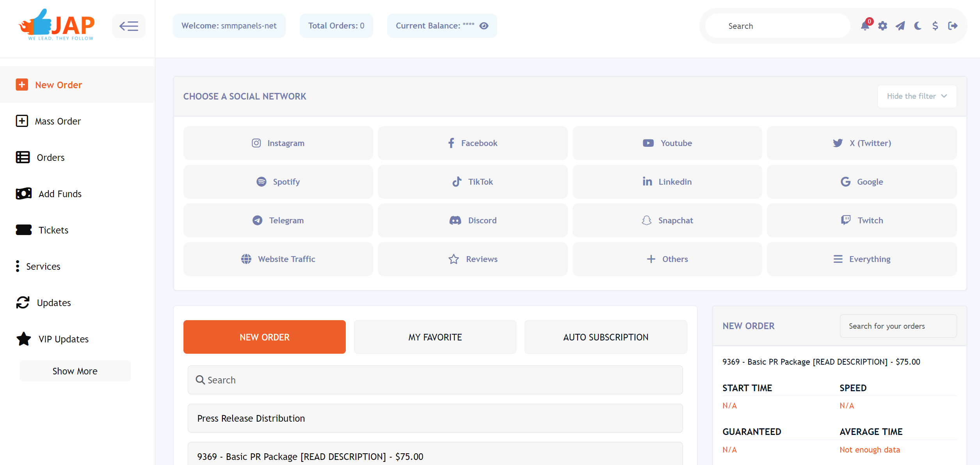Switch to the MY FAVORITE tab
This screenshot has height=465, width=980.
point(435,337)
